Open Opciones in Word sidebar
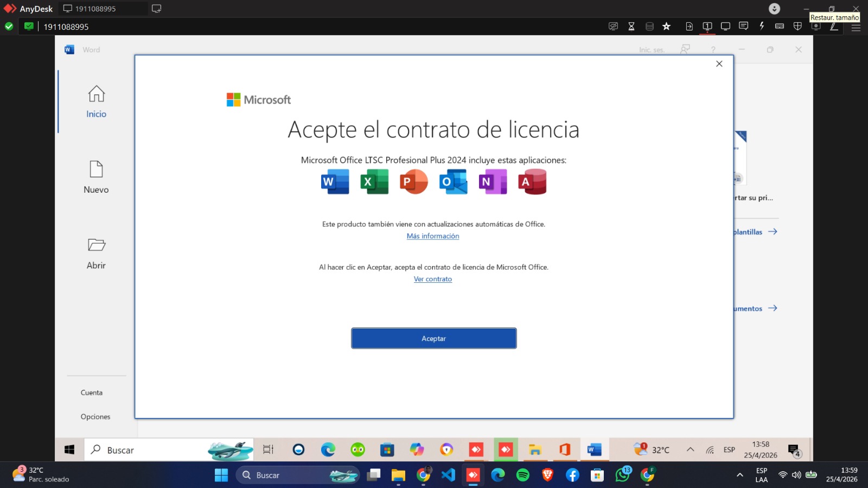 95,417
